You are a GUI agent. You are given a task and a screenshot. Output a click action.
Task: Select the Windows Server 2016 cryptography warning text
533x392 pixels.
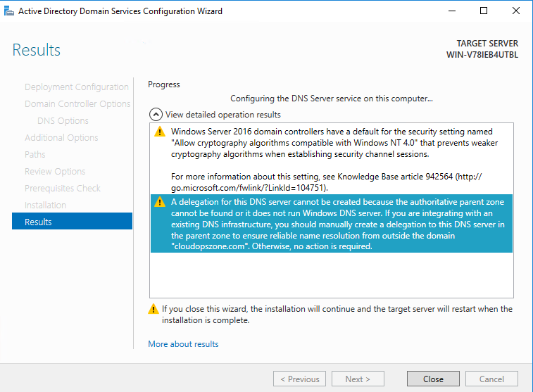[x=334, y=143]
